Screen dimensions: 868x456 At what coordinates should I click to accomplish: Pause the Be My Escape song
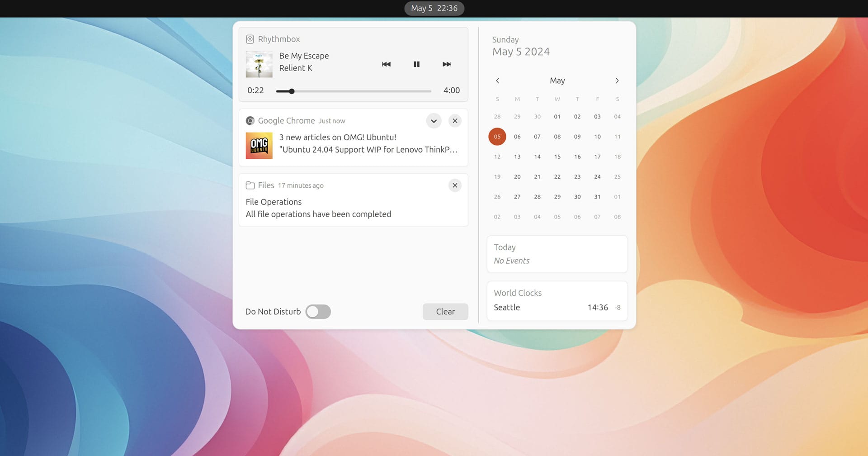(416, 64)
